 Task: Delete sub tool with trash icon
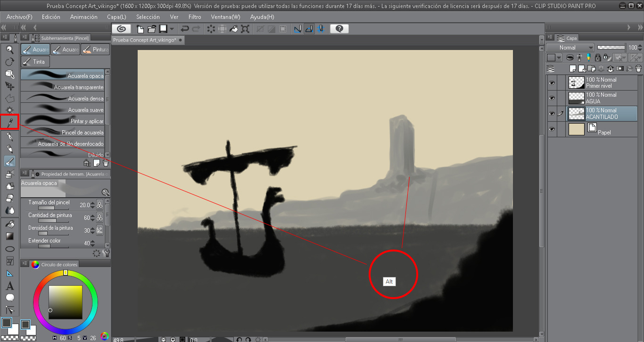click(106, 163)
